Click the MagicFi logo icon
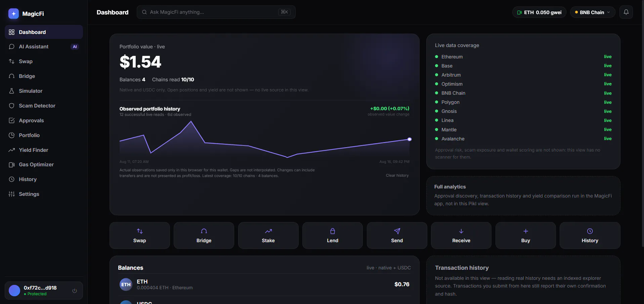Image resolution: width=644 pixels, height=304 pixels. [13, 14]
